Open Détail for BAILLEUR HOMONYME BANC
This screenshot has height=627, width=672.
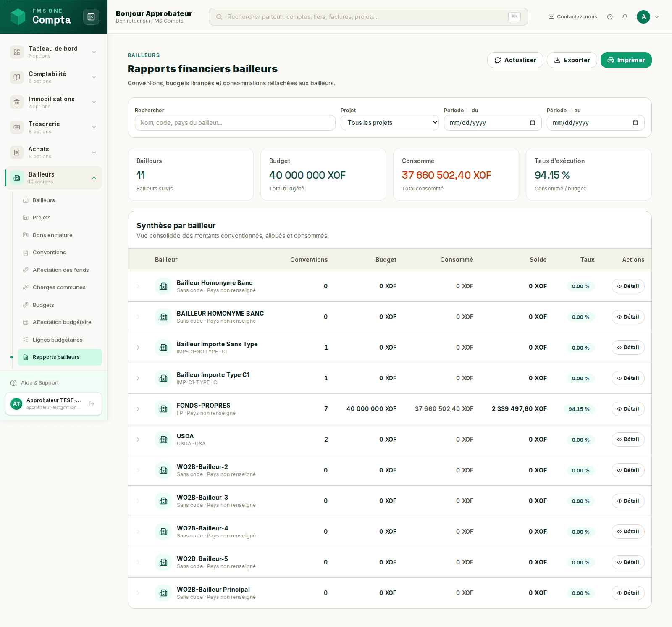point(628,317)
